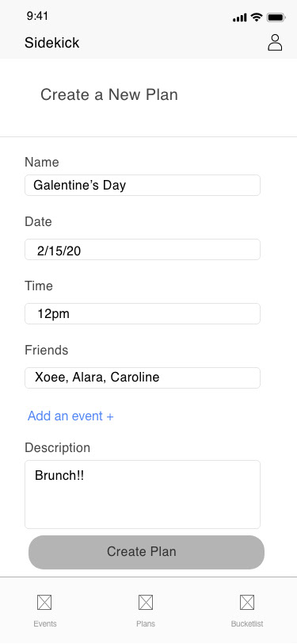Image resolution: width=297 pixels, height=644 pixels.
Task: Edit the Friends field with Xoee, Alara, Caroline
Action: click(143, 378)
